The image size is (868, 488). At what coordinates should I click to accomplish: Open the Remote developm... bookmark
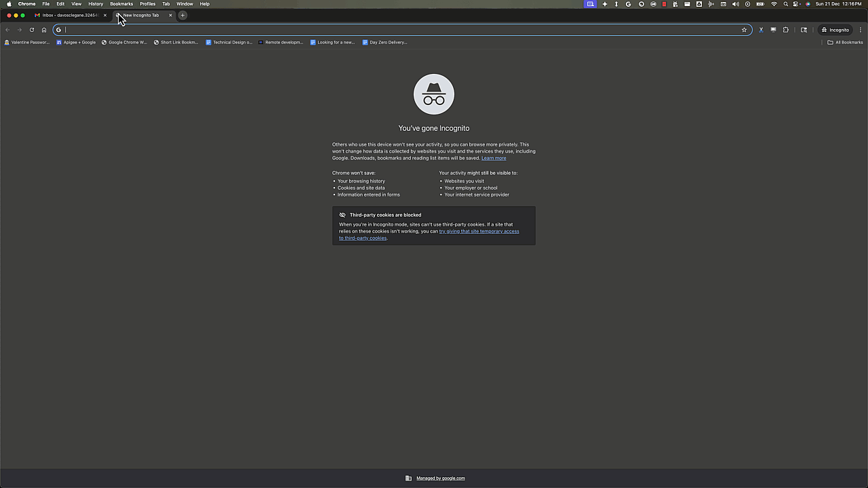(281, 42)
